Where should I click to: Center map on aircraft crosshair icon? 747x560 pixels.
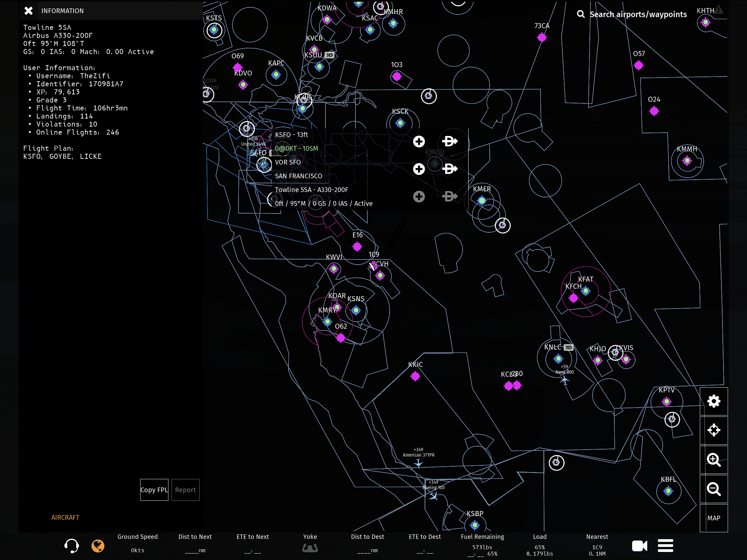coord(713,430)
